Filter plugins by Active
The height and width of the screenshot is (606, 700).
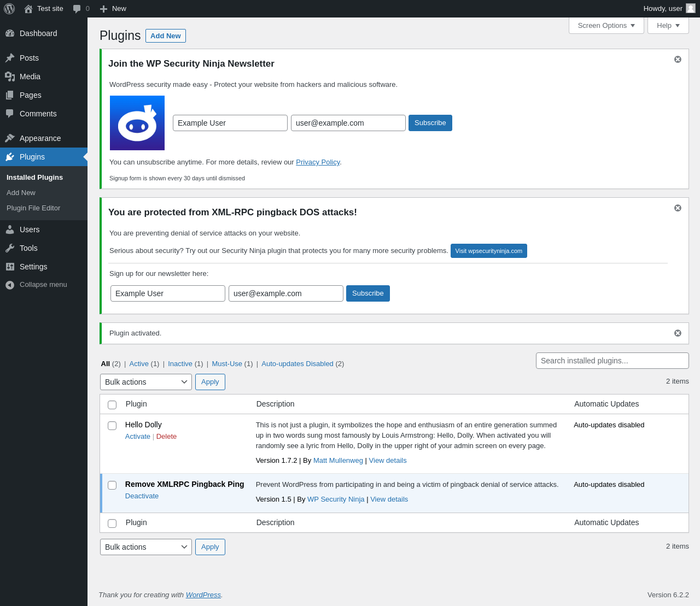coord(139,364)
